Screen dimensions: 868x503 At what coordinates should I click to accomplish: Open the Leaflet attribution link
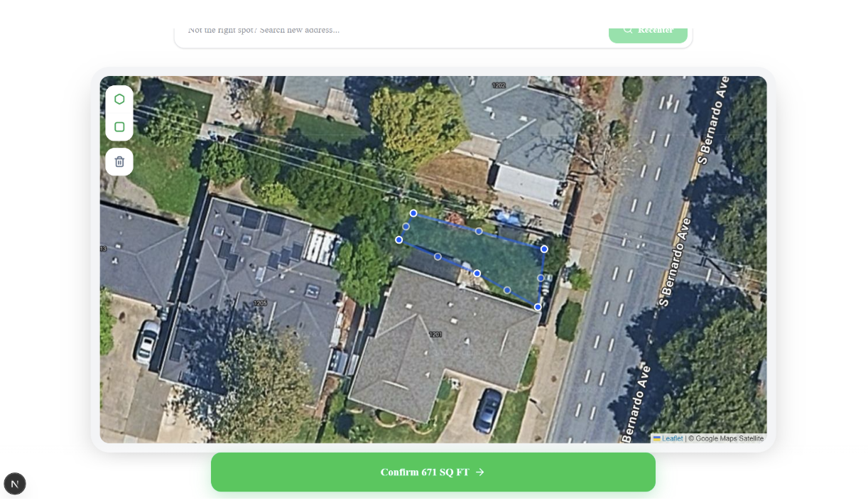click(x=672, y=438)
